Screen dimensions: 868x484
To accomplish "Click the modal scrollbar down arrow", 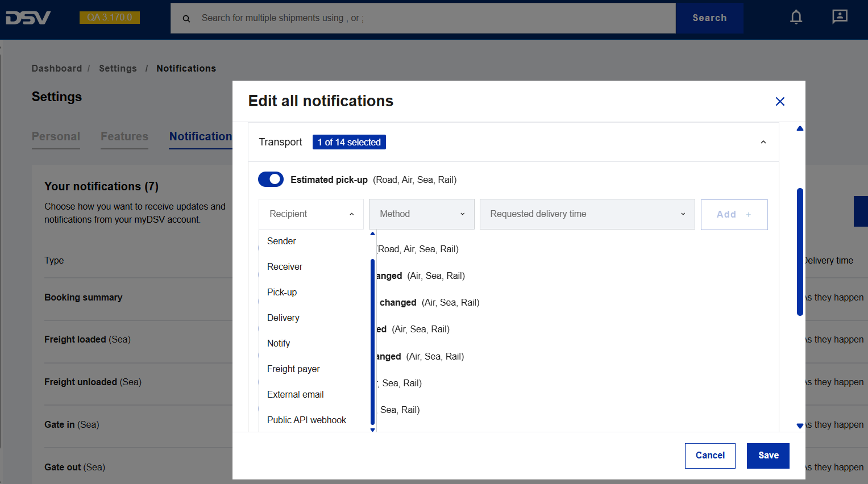I will click(x=800, y=425).
